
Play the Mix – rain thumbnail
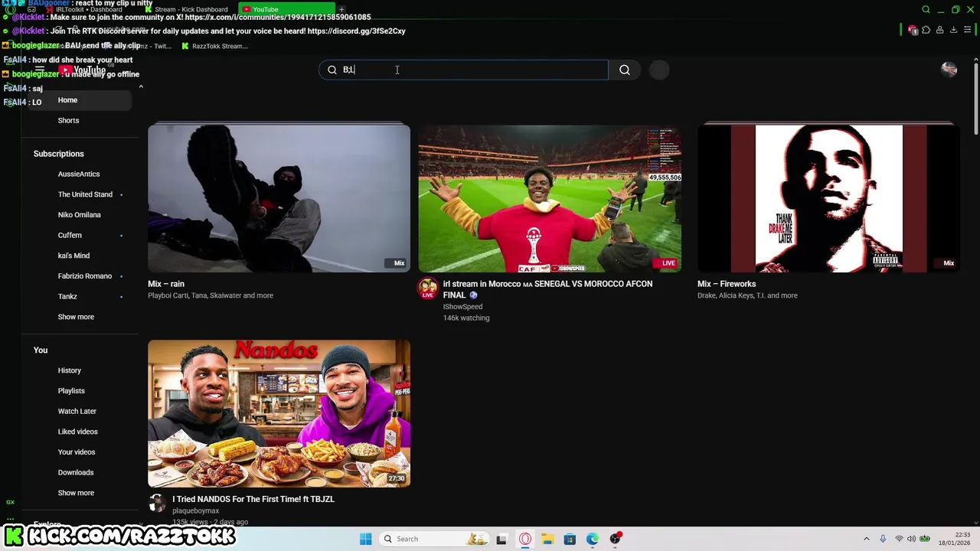pyautogui.click(x=279, y=198)
